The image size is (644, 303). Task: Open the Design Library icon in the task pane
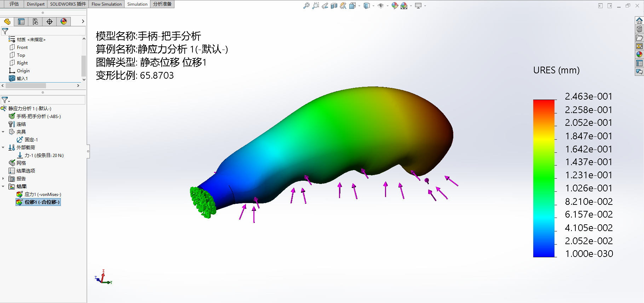[x=639, y=29]
